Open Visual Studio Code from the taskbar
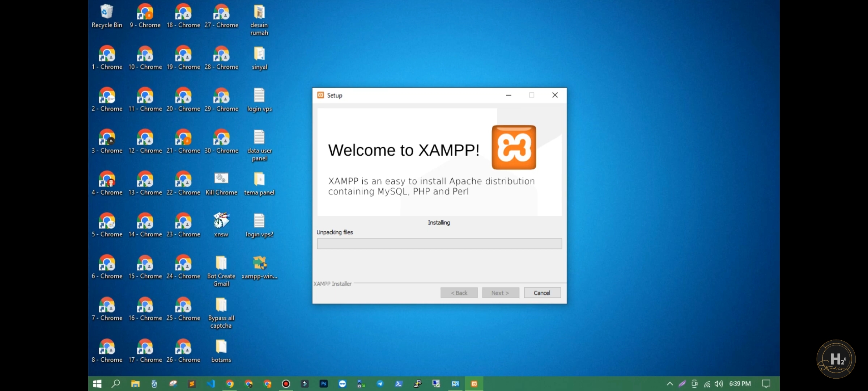The image size is (868, 391). (x=210, y=384)
